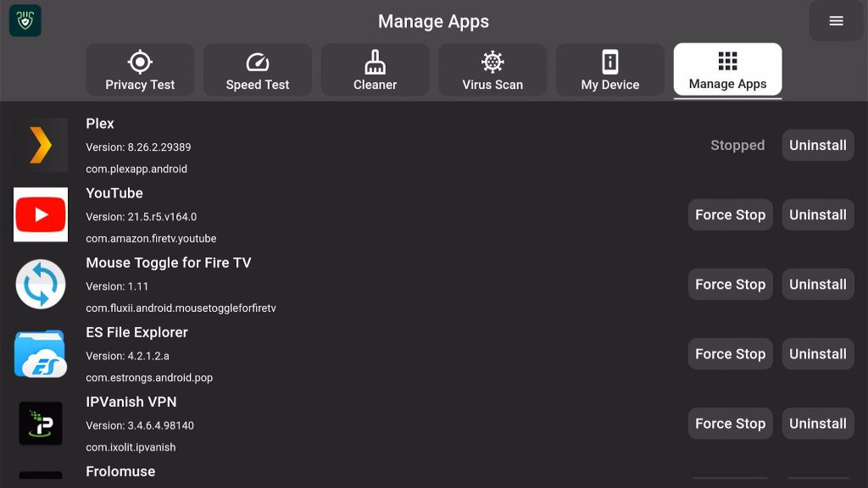Force stop ES File Explorer
Viewport: 868px width, 488px height.
coord(730,353)
